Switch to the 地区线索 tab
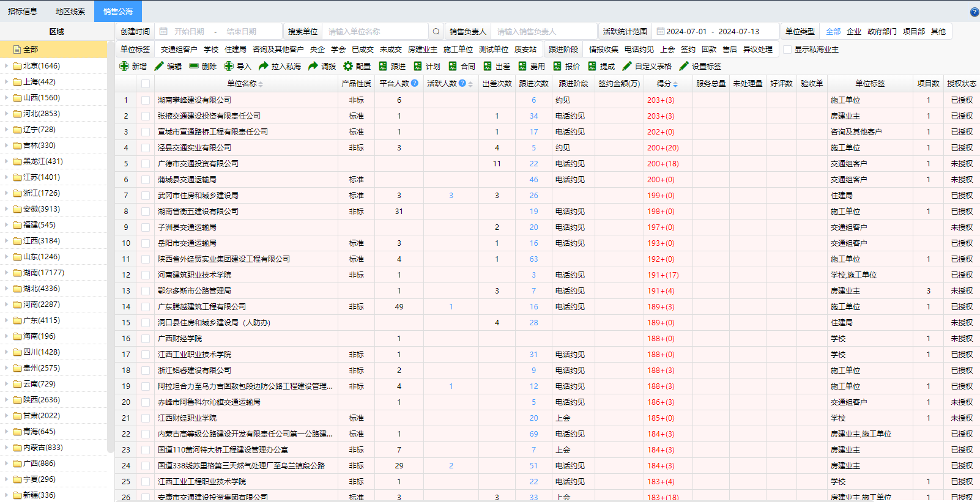The height and width of the screenshot is (502, 980). [x=70, y=11]
